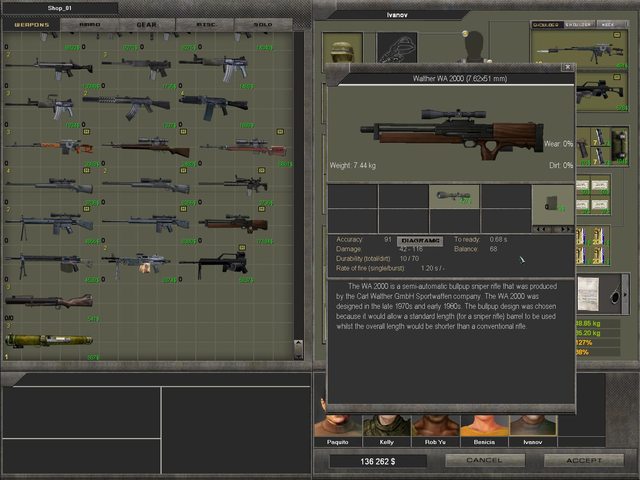The height and width of the screenshot is (480, 640).
Task: Click the Accuracy value 91
Action: [388, 240]
